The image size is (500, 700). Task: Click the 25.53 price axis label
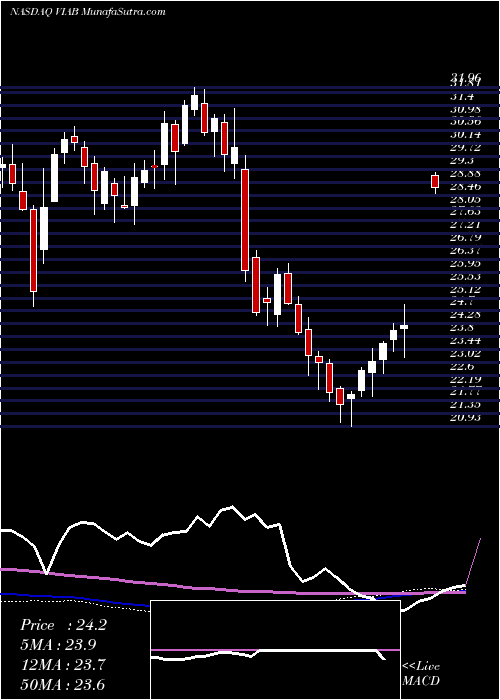(466, 276)
